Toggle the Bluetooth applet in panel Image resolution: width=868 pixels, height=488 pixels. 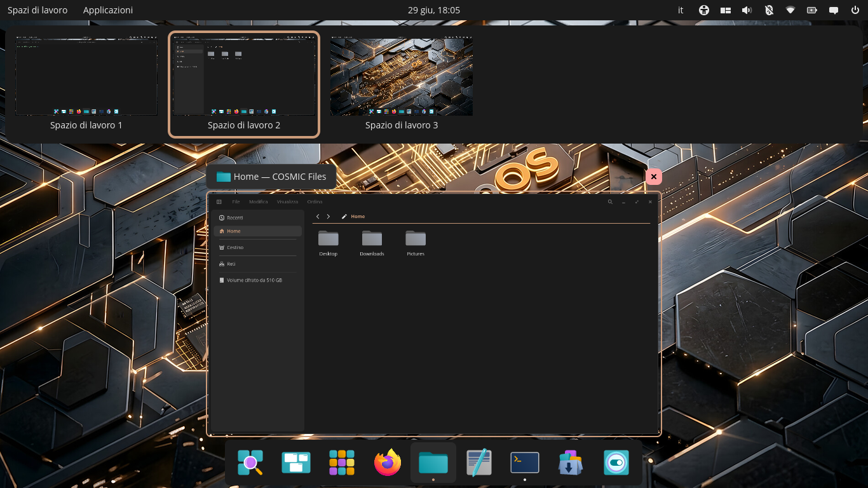[769, 10]
